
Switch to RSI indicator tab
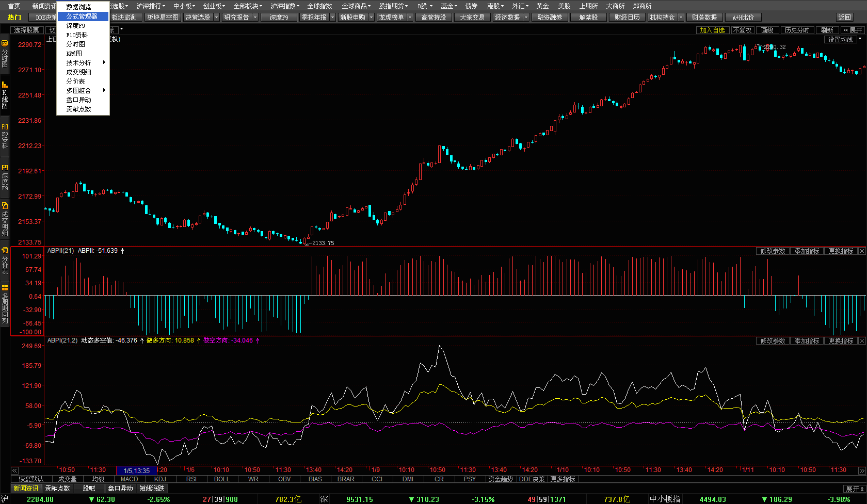tap(191, 479)
